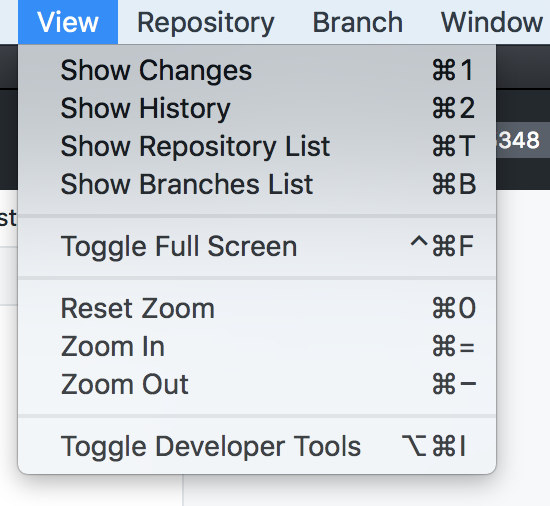Click the ⌘1 shortcut beside Show Changes
The width and height of the screenshot is (550, 506).
pos(453,70)
